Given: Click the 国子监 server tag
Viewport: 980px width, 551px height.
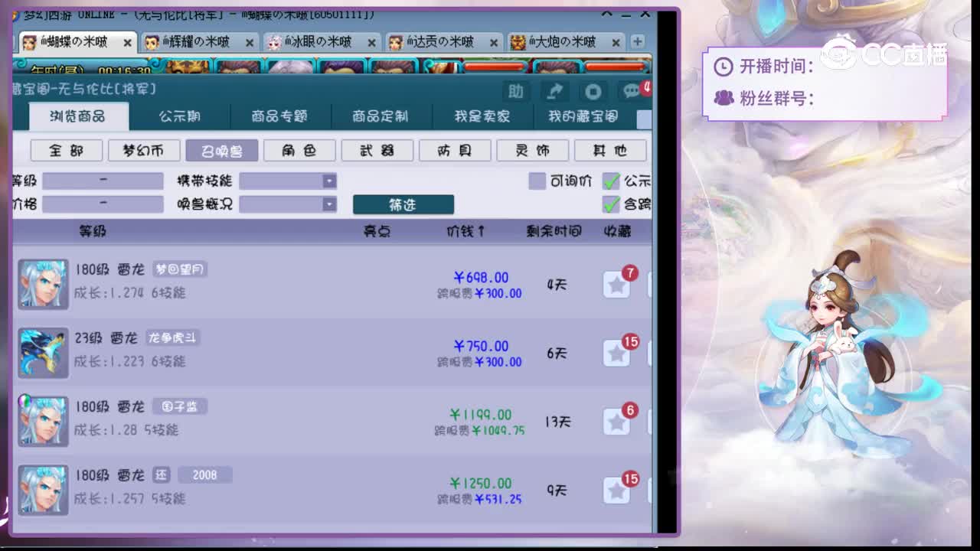Looking at the screenshot, I should 180,406.
